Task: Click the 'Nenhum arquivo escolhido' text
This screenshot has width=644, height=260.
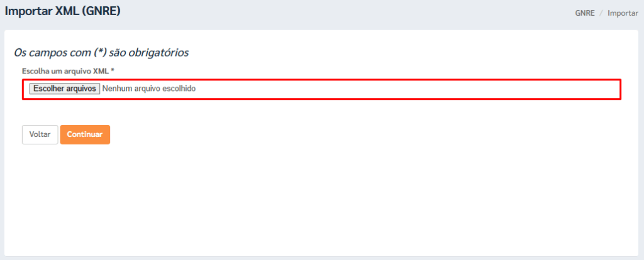Action: coord(149,89)
